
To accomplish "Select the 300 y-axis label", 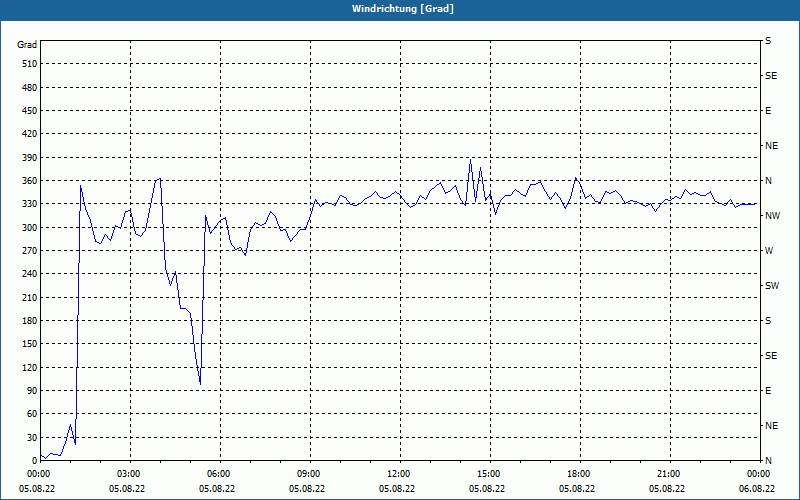I will click(30, 228).
